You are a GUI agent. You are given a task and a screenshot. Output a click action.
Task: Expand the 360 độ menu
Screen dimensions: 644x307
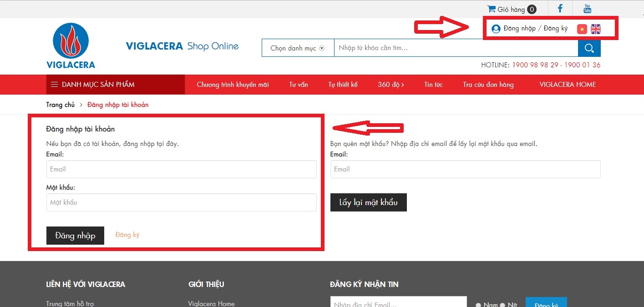point(391,85)
